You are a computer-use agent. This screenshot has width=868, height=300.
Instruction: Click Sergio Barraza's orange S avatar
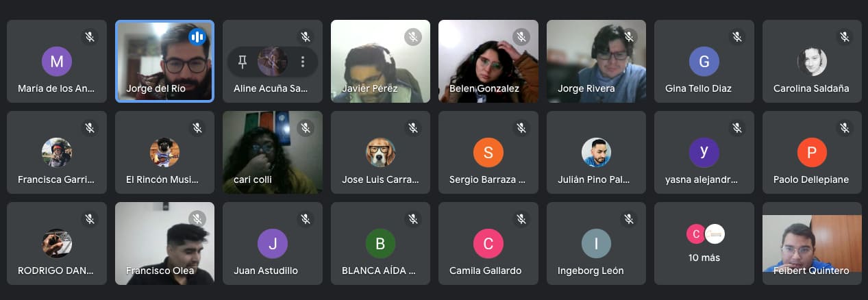[x=488, y=153]
